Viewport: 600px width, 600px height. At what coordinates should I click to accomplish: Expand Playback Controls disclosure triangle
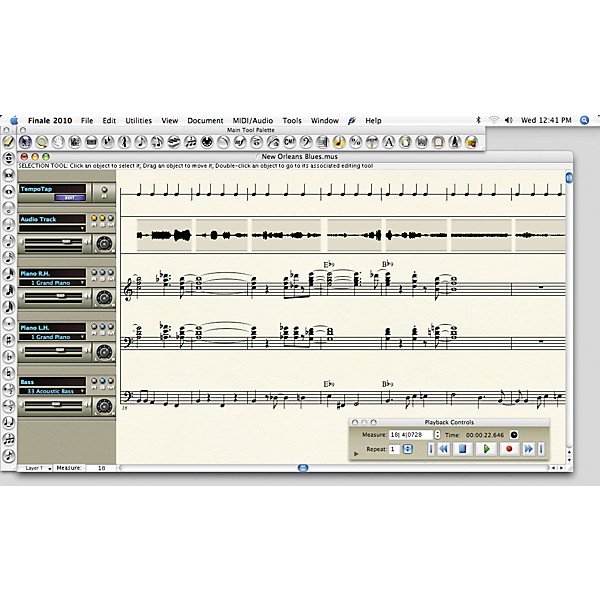point(356,454)
